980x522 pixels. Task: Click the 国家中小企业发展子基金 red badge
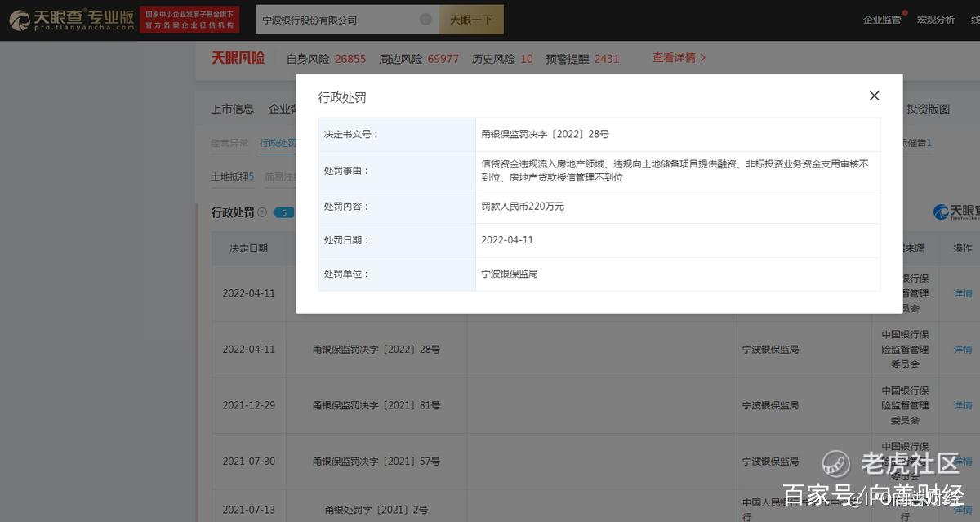[189, 20]
